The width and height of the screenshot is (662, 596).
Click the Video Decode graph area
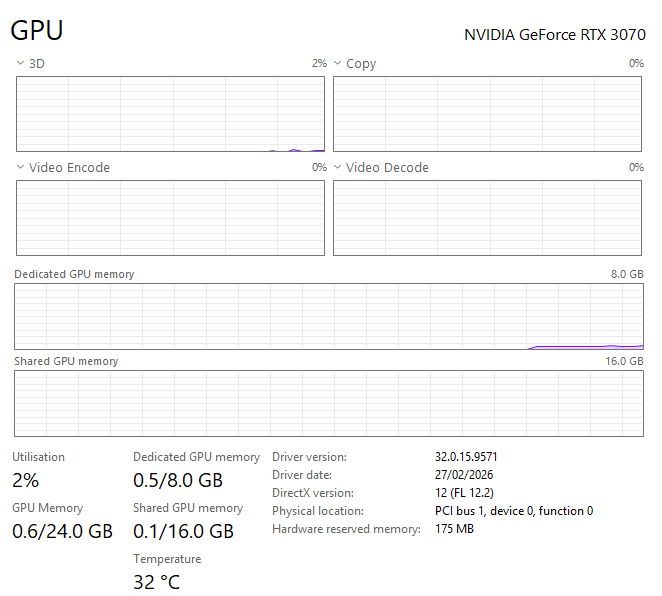488,218
